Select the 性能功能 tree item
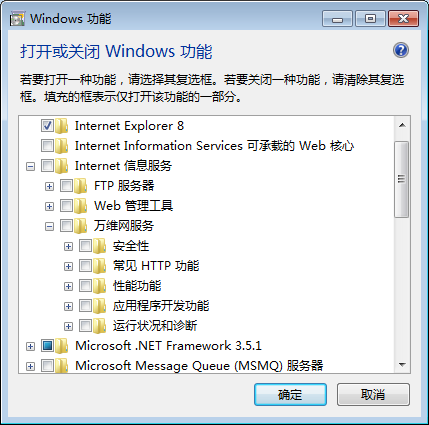This screenshot has width=429, height=425. pos(137,286)
